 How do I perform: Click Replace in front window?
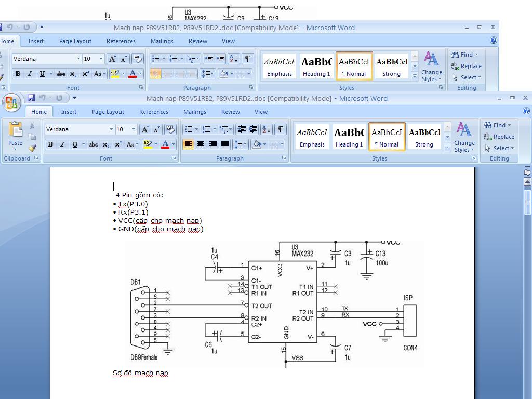click(x=499, y=137)
